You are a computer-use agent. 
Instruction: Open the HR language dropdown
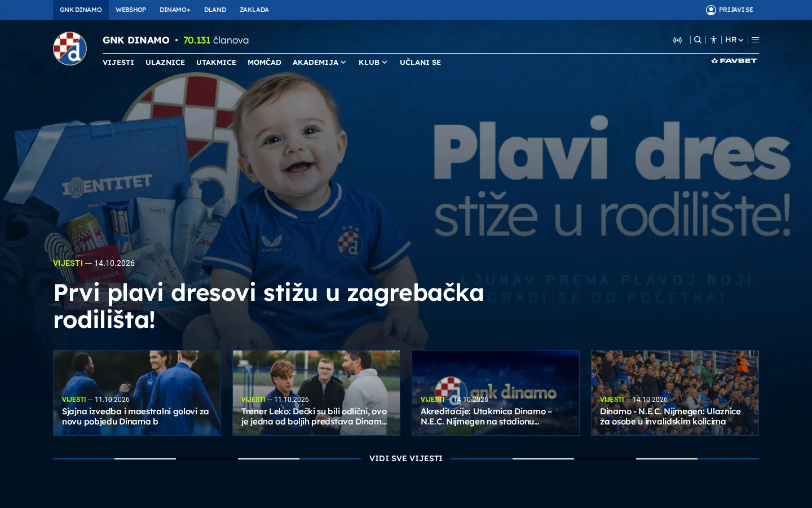[734, 40]
